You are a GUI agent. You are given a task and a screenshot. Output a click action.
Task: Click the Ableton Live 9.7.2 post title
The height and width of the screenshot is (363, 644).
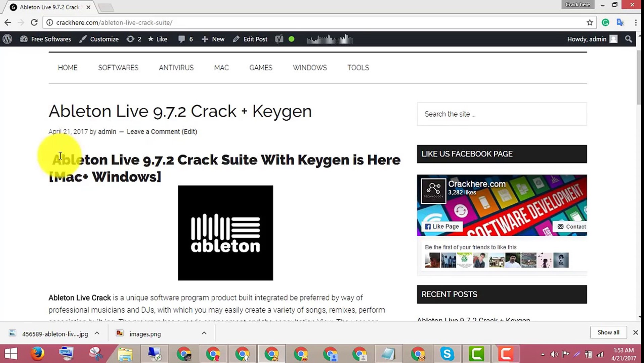coord(180,111)
